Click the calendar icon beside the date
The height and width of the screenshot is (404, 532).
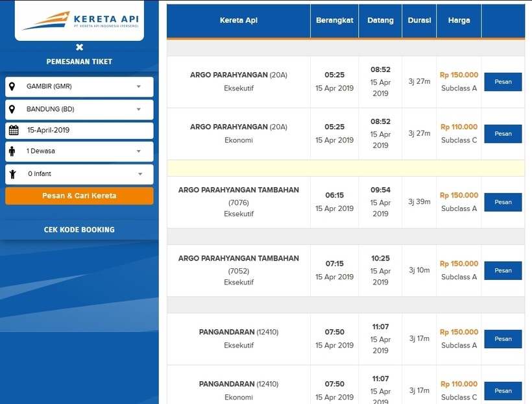[13, 130]
